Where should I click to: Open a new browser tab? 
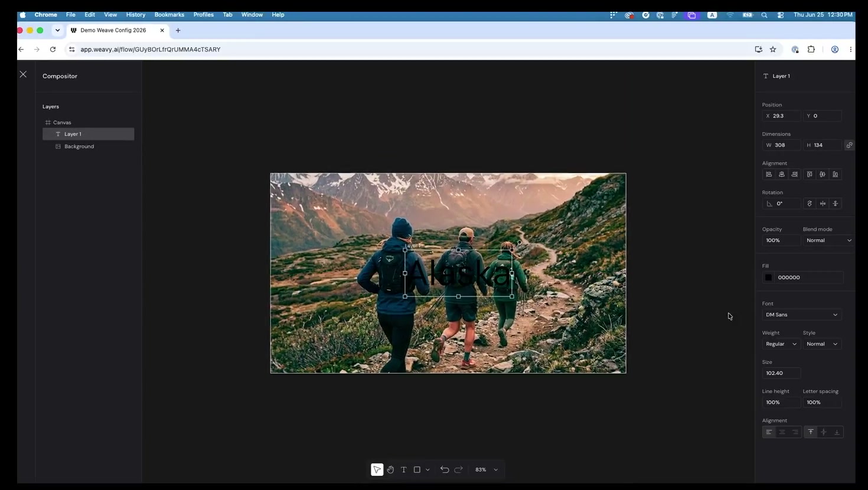pyautogui.click(x=178, y=30)
